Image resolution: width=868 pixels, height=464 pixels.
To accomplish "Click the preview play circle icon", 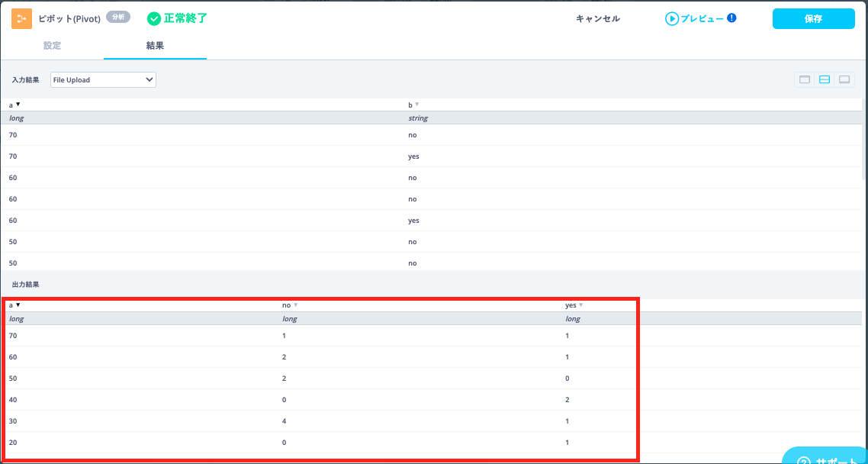I will point(671,18).
